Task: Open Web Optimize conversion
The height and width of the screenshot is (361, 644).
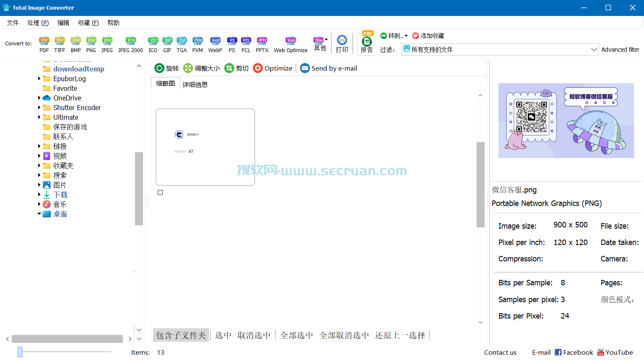Action: pyautogui.click(x=291, y=44)
